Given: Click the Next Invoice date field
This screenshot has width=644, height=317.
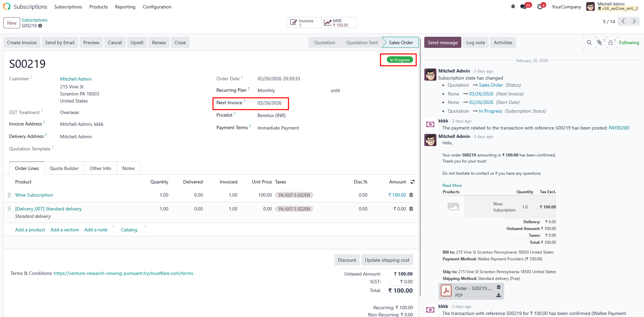Looking at the screenshot, I should (270, 103).
